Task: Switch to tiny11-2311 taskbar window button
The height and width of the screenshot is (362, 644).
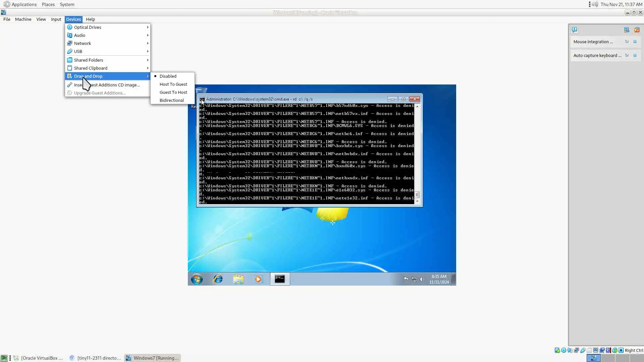Action: 95,358
